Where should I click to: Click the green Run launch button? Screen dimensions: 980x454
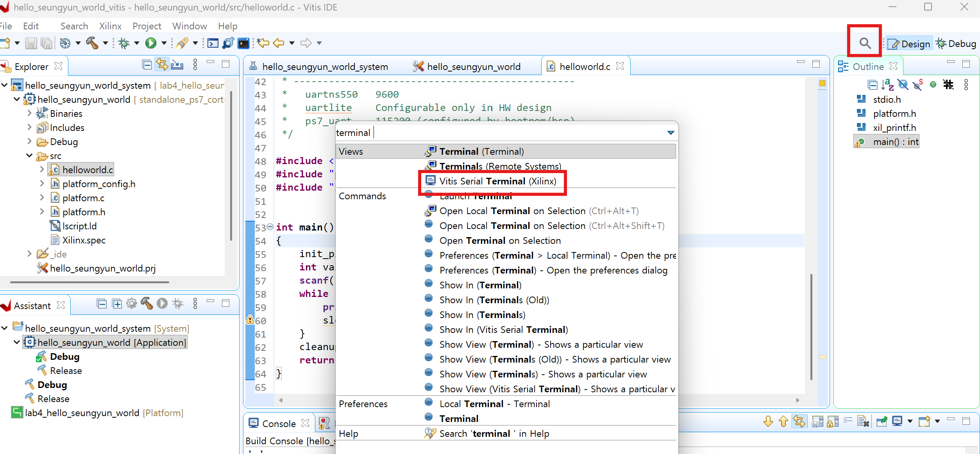coord(151,43)
